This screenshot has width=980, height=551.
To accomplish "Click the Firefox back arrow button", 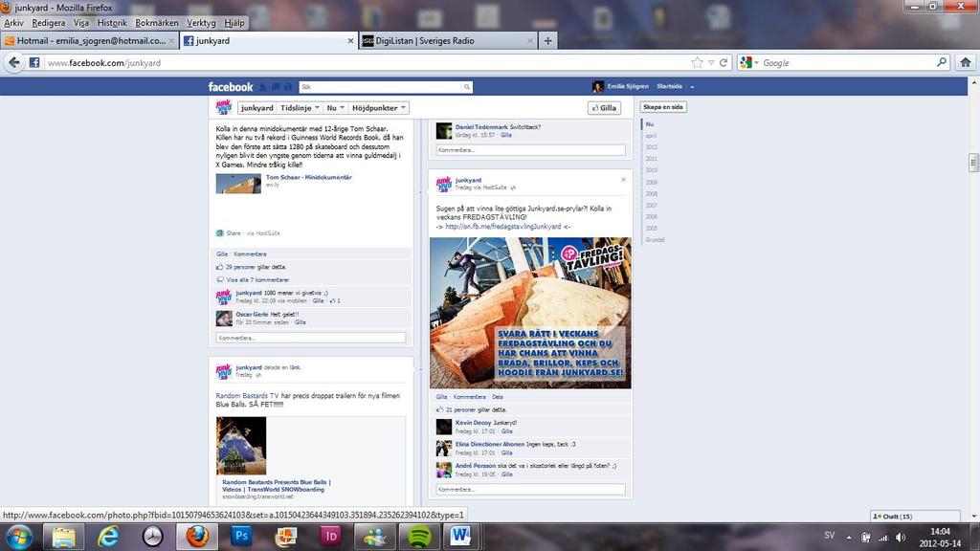I will point(13,62).
